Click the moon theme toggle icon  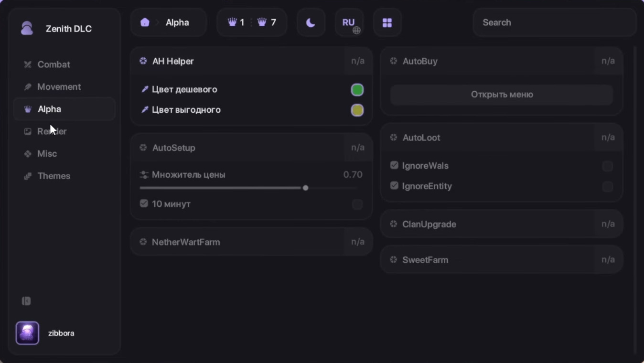[x=311, y=22]
